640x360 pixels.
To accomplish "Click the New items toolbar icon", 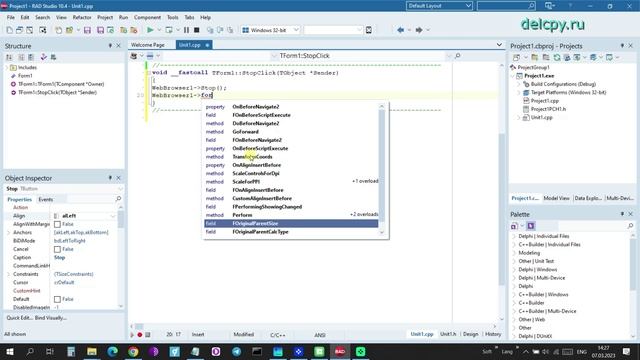I will [9, 30].
